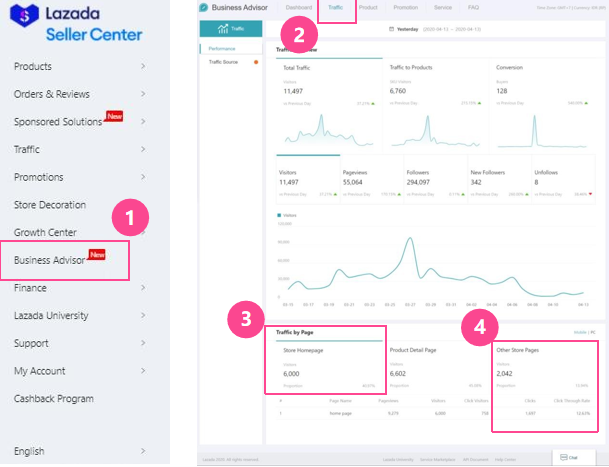Screen dimensions: 609x467
Task: Open Promotions menu item
Action: [38, 177]
